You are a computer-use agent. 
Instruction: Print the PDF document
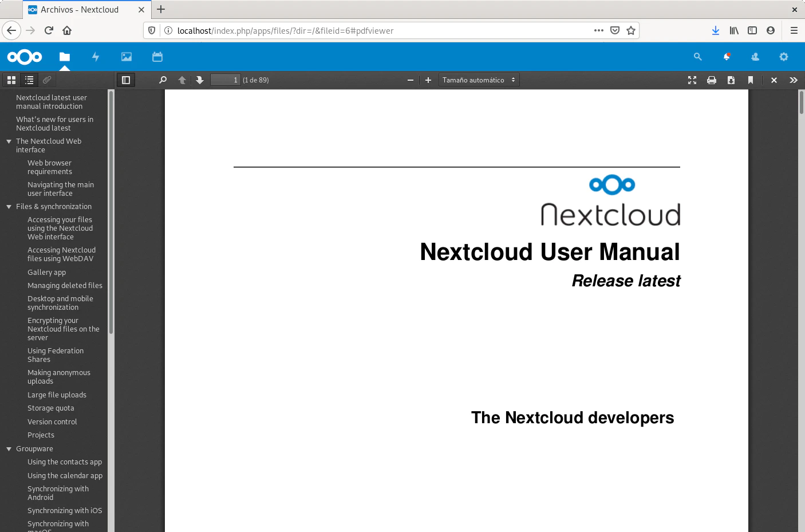(712, 80)
